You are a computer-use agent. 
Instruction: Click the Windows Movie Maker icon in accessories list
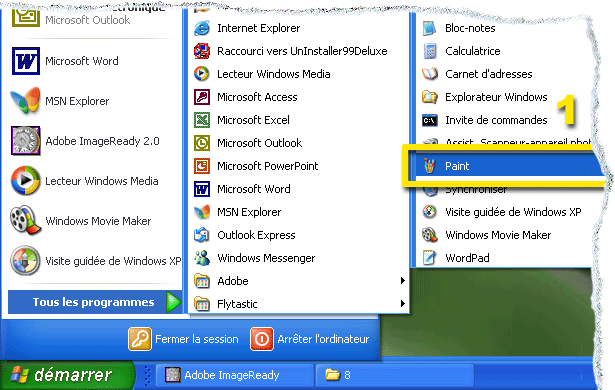pyautogui.click(x=429, y=235)
